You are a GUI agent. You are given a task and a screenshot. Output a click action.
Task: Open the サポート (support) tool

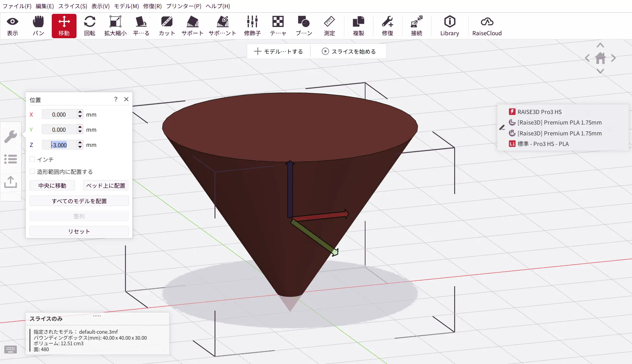tap(192, 26)
